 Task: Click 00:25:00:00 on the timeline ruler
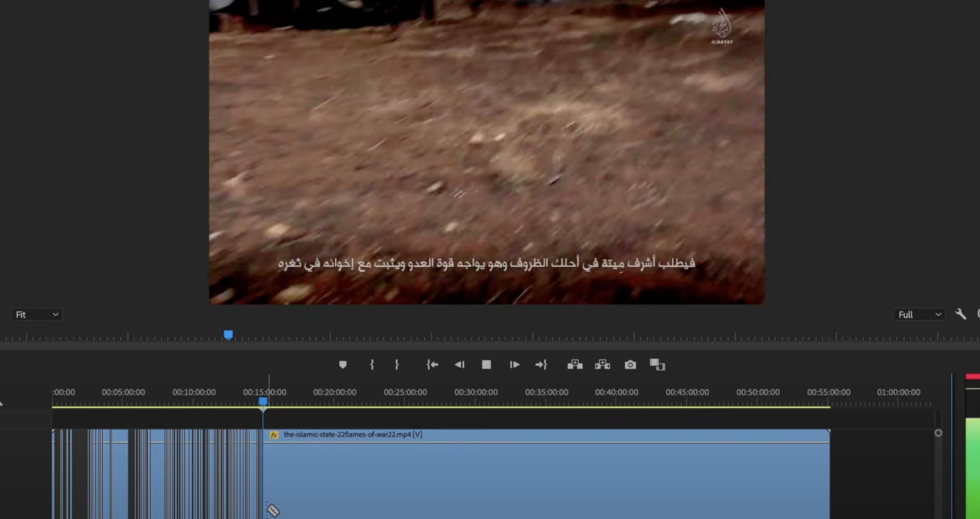[x=405, y=392]
